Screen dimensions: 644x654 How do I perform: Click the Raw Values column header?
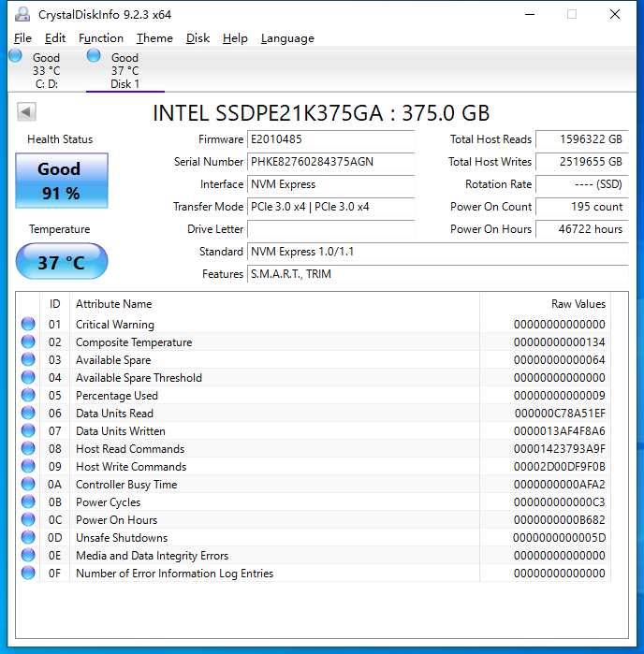[545, 304]
